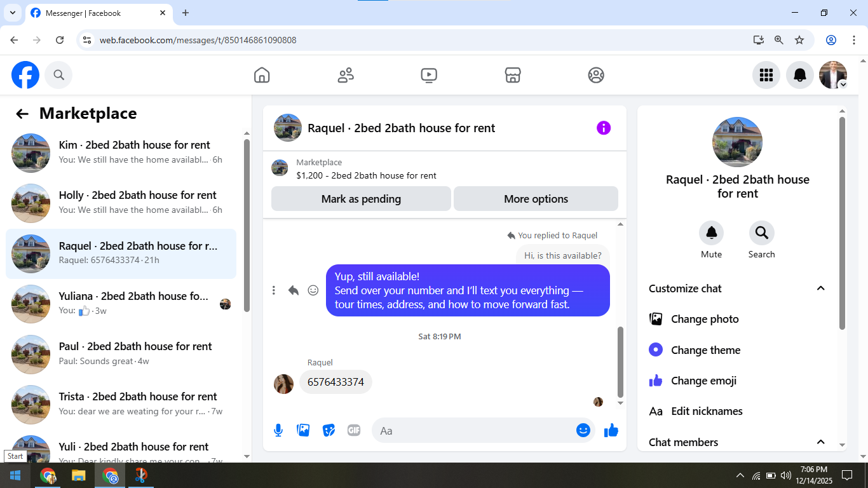868x488 pixels.
Task: Reload the page with the browser refresh icon
Action: (60, 40)
